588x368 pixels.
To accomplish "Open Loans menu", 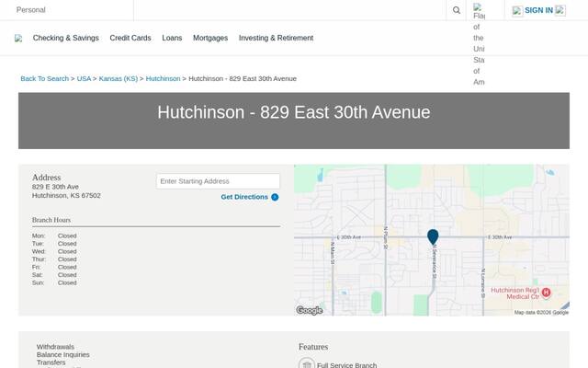I will point(172,38).
